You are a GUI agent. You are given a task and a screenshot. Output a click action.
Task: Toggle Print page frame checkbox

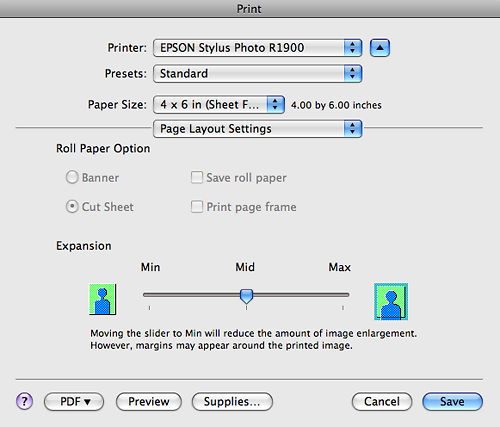click(197, 207)
